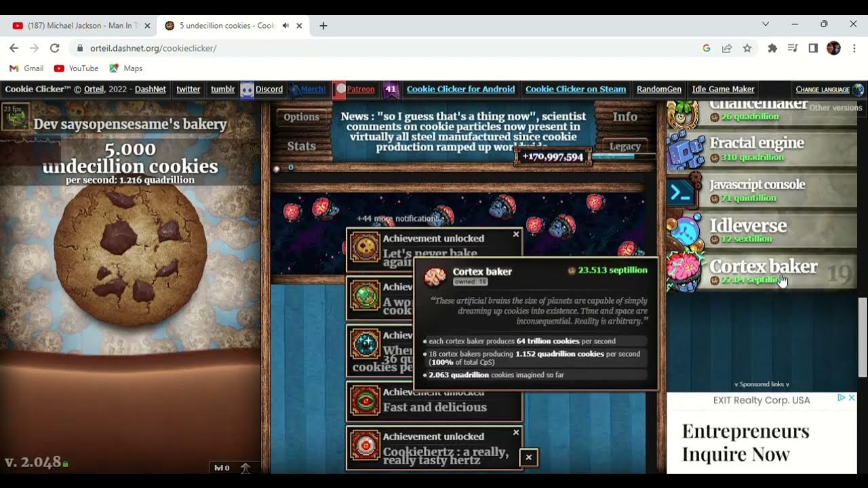This screenshot has width=868, height=488.
Task: Rename the bakery via its name
Action: coord(130,124)
